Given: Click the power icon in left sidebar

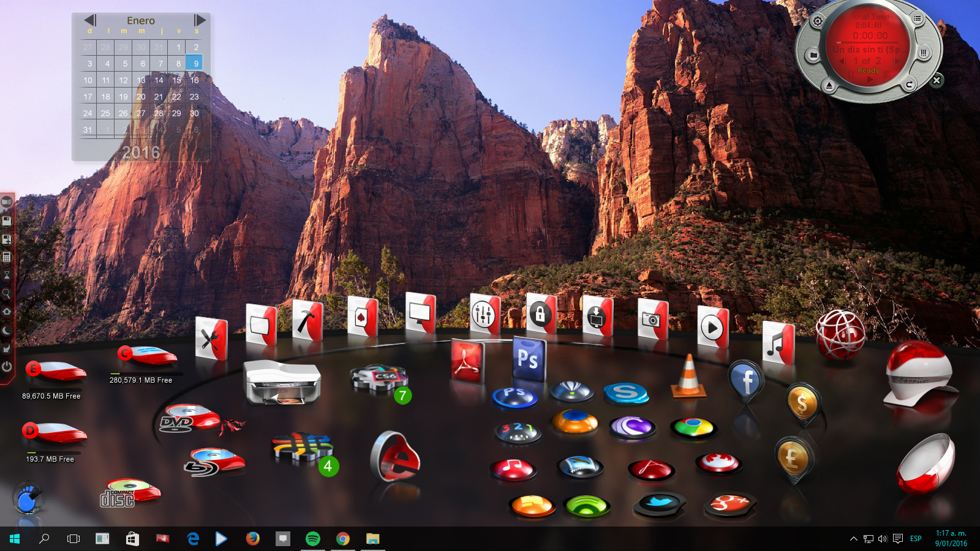Looking at the screenshot, I should pyautogui.click(x=7, y=367).
